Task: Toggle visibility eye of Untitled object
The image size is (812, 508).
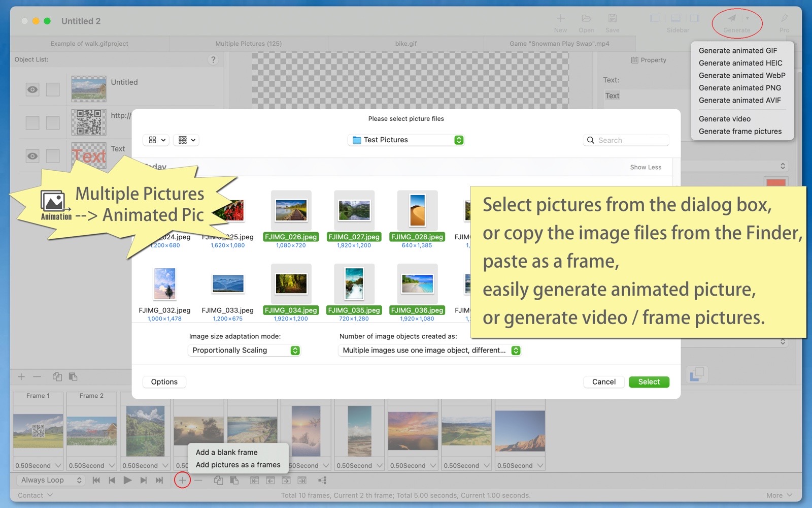Action: click(x=32, y=89)
